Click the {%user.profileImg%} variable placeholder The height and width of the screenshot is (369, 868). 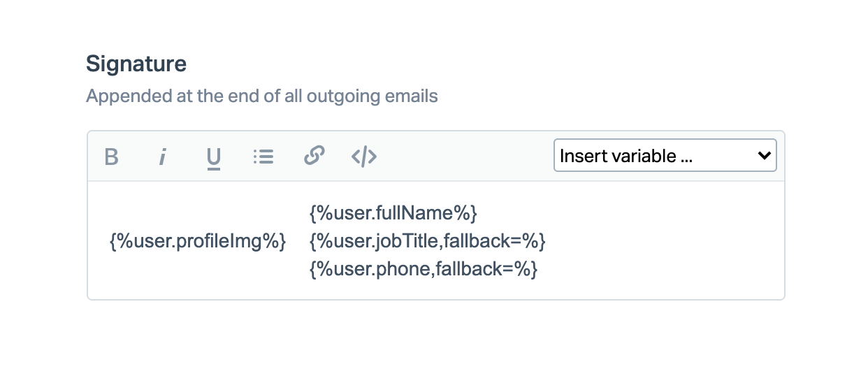198,242
